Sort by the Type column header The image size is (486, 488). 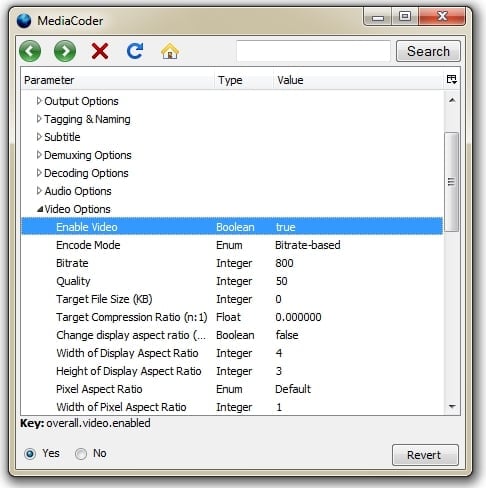tap(244, 80)
